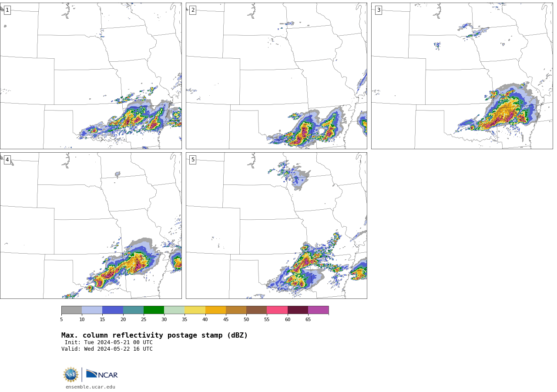Click the colorbar tick label '20'
The image size is (557, 392).
click(123, 319)
